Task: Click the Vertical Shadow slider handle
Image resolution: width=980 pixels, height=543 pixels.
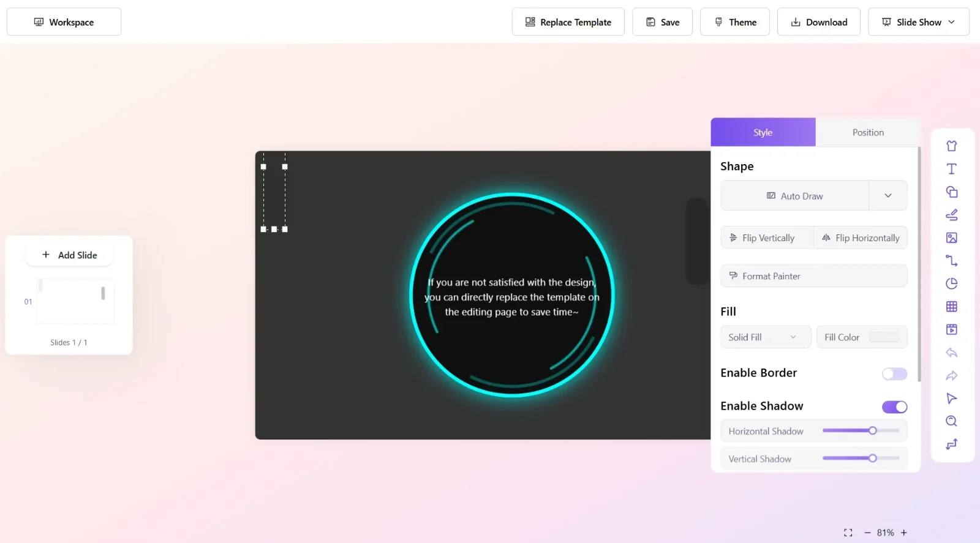Action: coord(873,459)
